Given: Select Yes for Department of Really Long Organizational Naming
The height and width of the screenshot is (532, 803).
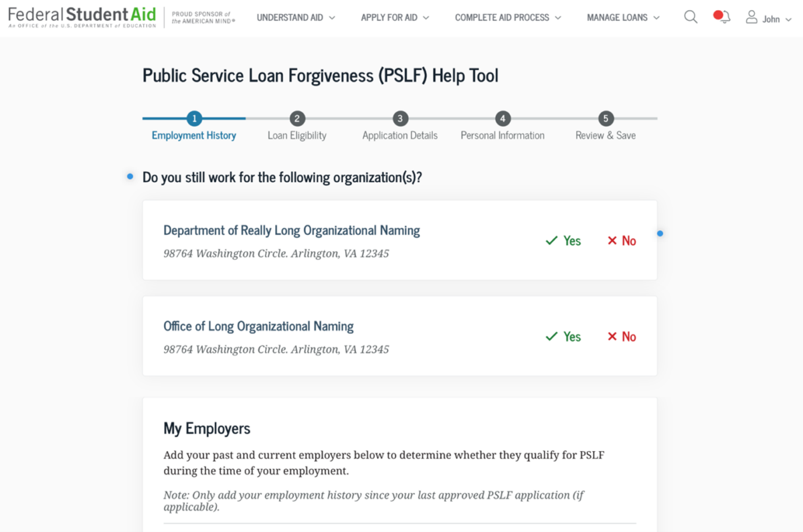Looking at the screenshot, I should (x=563, y=241).
